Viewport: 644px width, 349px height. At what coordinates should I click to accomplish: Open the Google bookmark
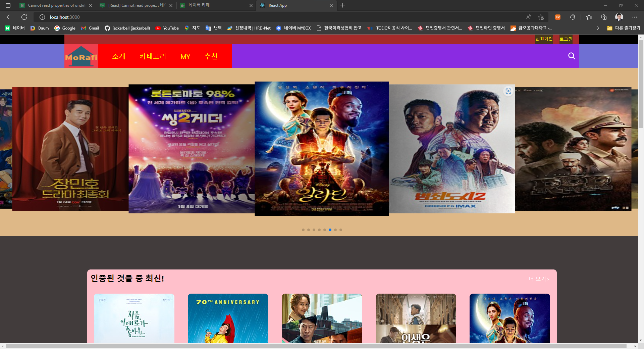tap(65, 28)
